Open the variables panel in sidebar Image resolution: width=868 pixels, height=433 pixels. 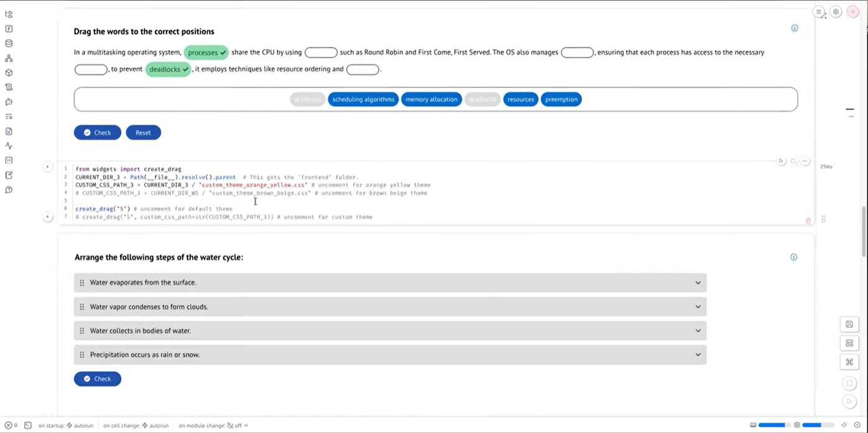tap(9, 29)
